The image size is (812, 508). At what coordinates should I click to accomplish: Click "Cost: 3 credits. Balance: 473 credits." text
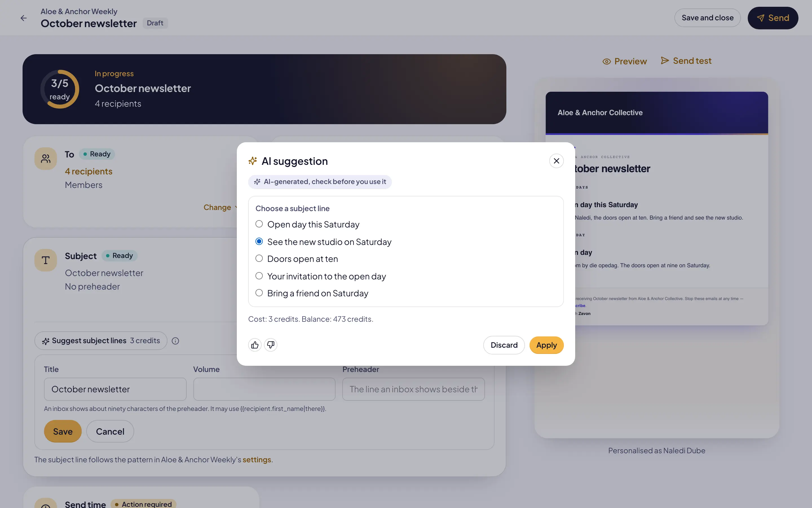pyautogui.click(x=310, y=319)
